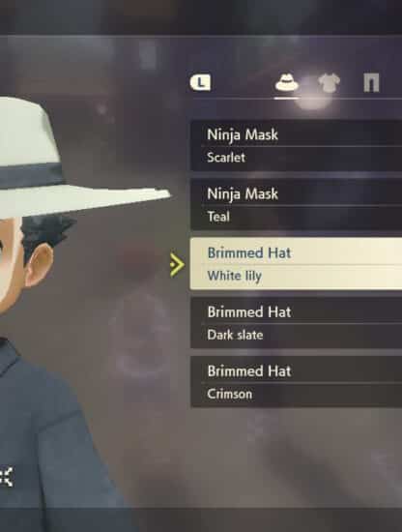Choose the Ninja Mask Teal entry
This screenshot has width=402, height=532.
pos(297,205)
